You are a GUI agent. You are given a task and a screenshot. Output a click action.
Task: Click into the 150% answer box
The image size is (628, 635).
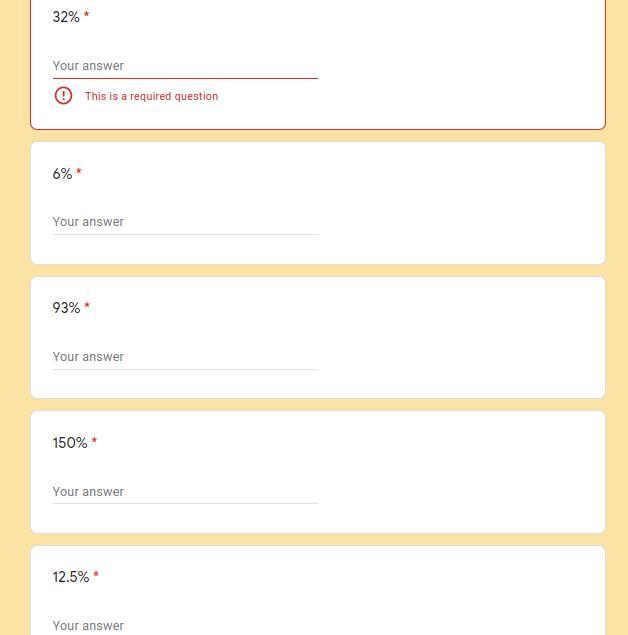click(x=185, y=492)
